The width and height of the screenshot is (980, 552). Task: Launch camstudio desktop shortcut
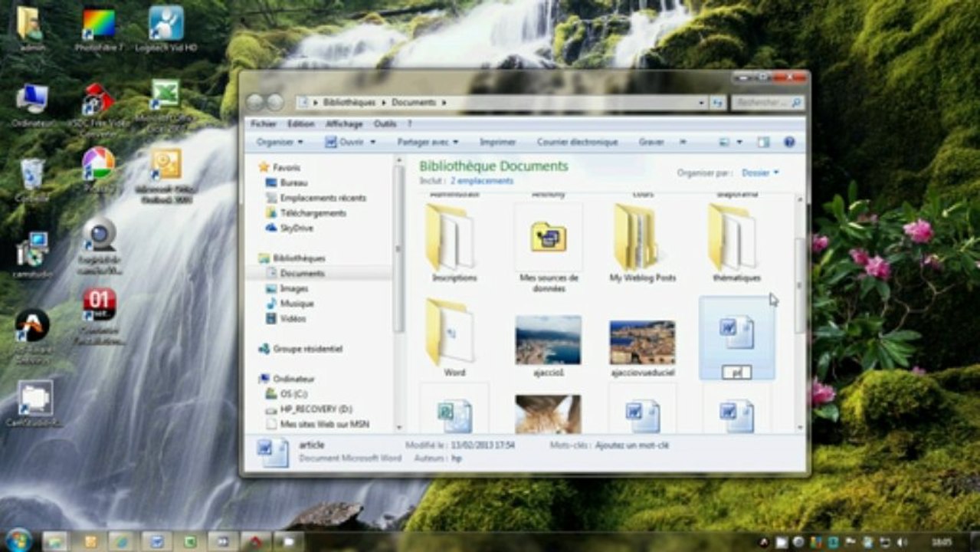point(31,255)
